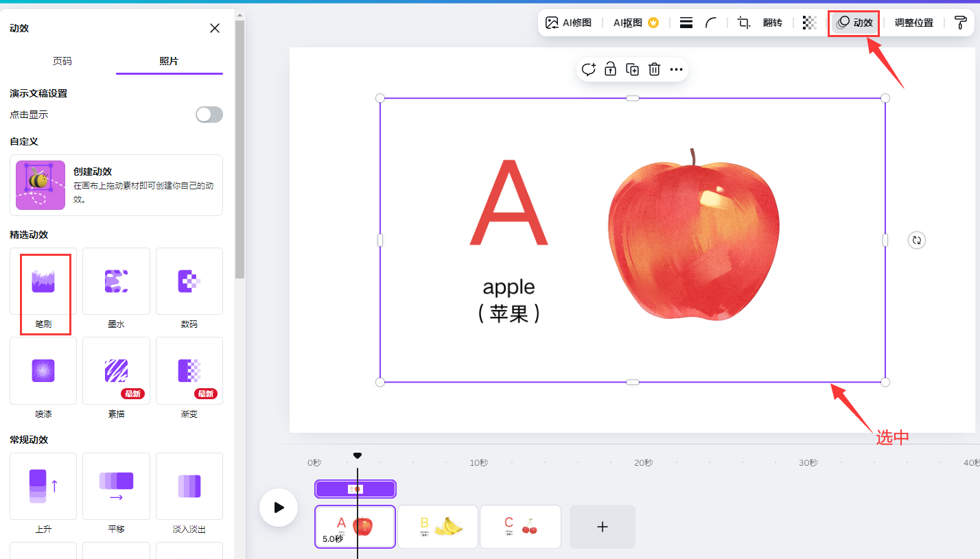Click the 调整位置 position button

tap(913, 23)
